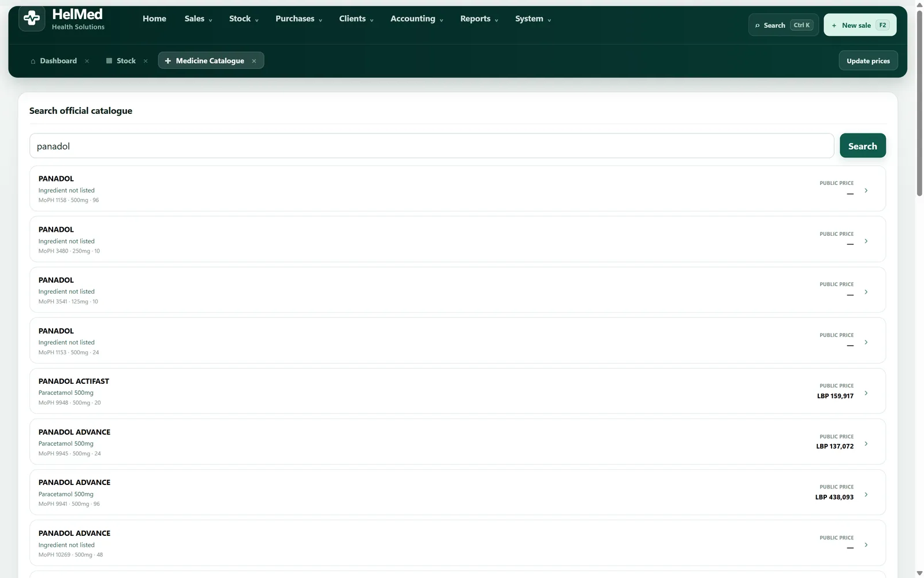Focus the catalogue search field containing panadol

pyautogui.click(x=431, y=146)
